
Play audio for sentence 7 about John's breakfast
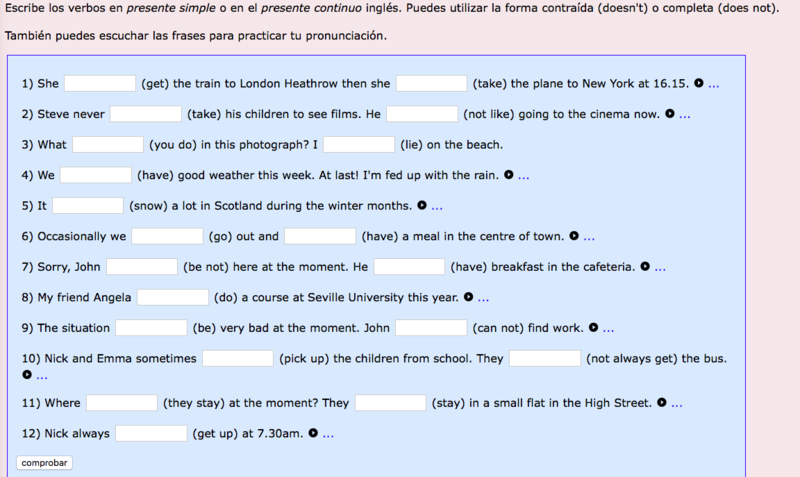tap(645, 267)
